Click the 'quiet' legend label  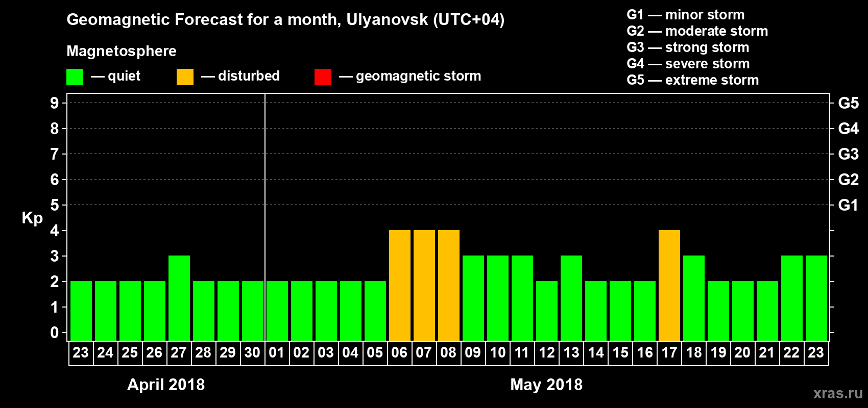124,76
